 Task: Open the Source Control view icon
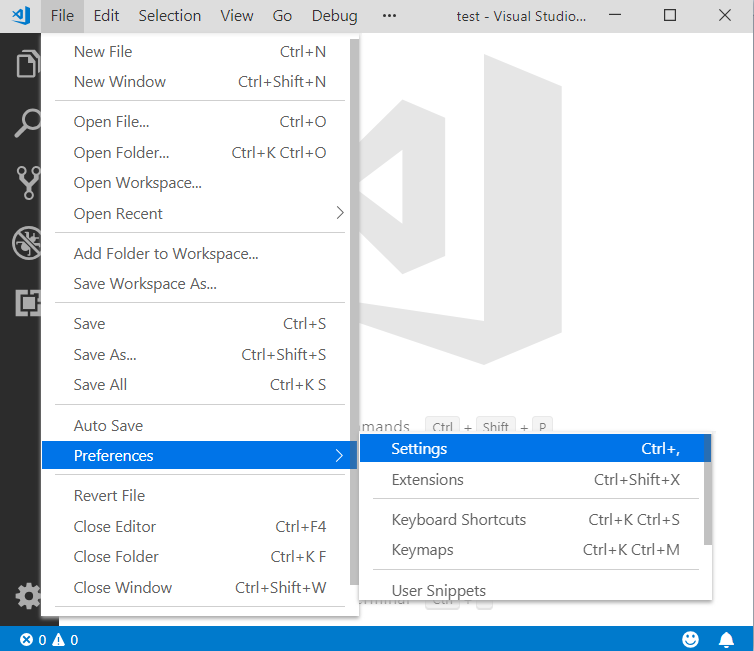28,183
